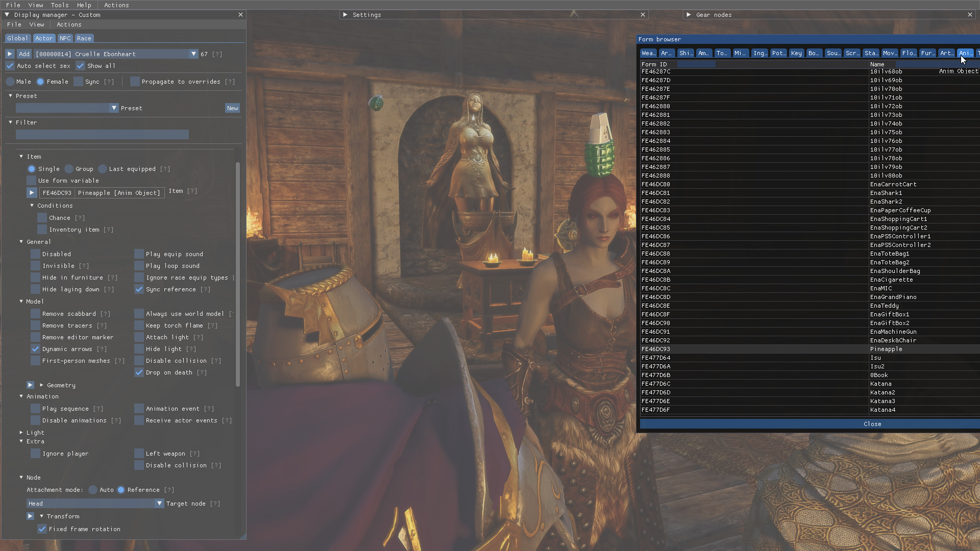This screenshot has width=980, height=551.
Task: Enable the Invisible checkbox
Action: click(x=35, y=266)
